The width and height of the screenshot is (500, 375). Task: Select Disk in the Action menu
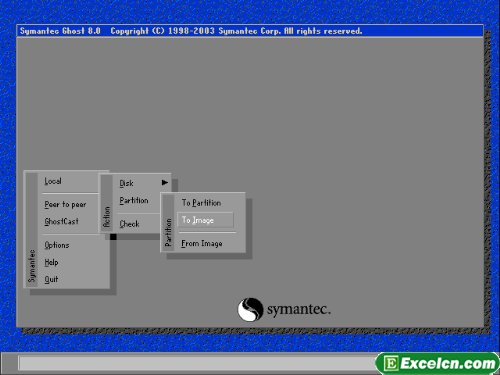[126, 183]
